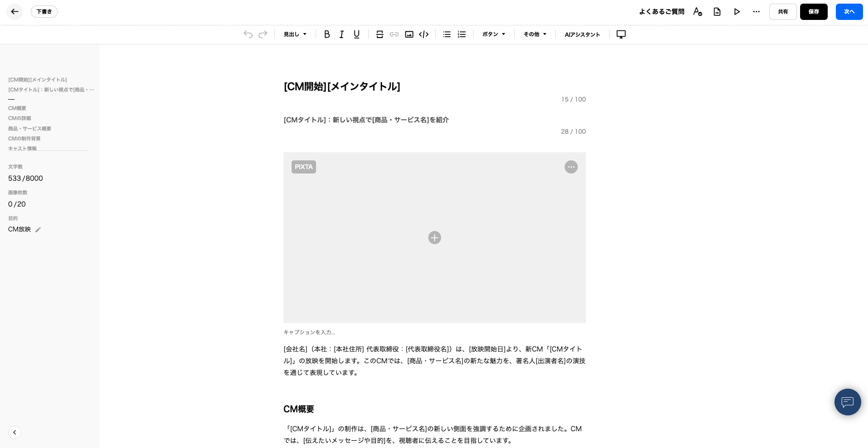Open the ボタン dropdown
Image resolution: width=868 pixels, height=448 pixels.
(493, 34)
